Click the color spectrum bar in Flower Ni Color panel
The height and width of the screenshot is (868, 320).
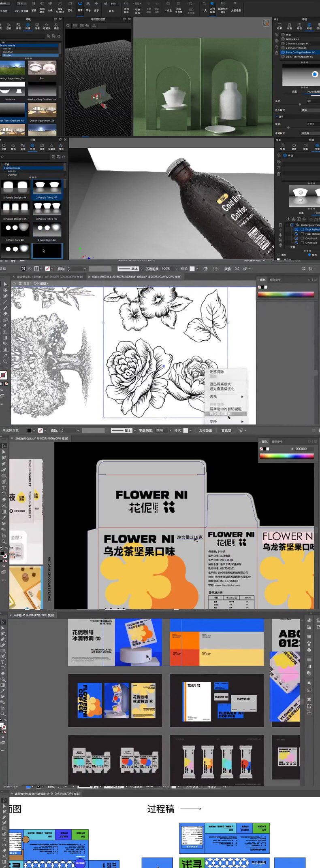pyautogui.click(x=287, y=456)
